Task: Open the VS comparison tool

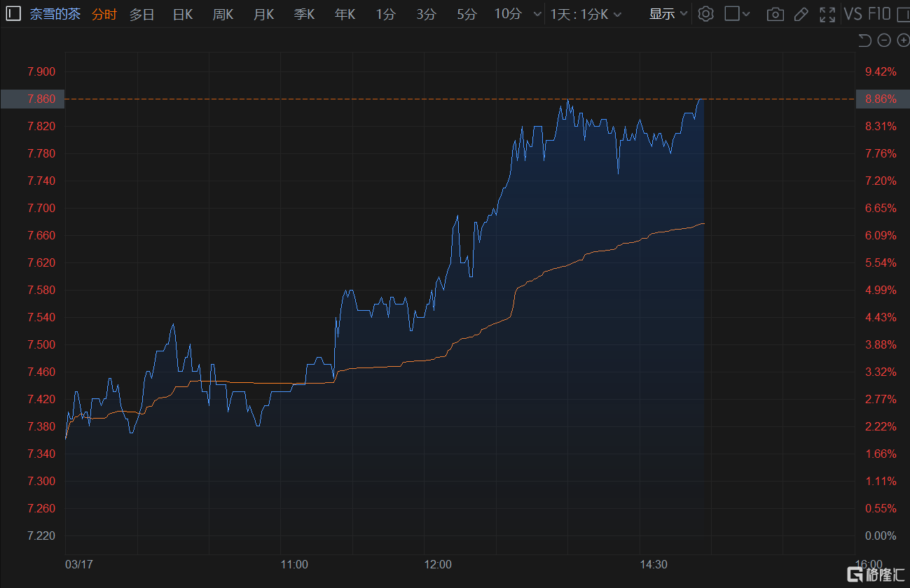Action: tap(853, 14)
